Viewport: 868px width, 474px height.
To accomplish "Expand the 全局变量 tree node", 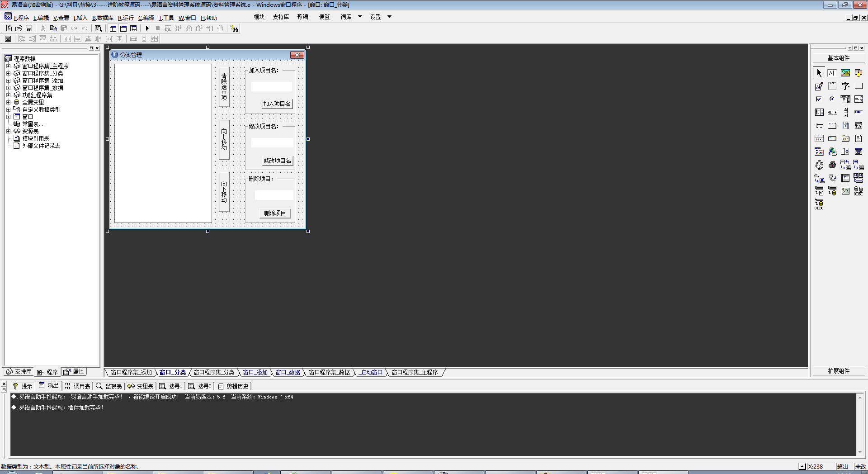I will click(8, 102).
